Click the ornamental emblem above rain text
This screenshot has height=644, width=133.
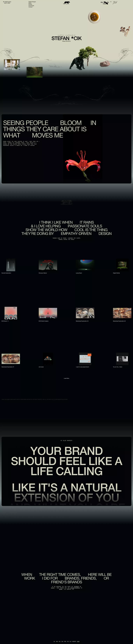pyautogui.click(x=66, y=202)
